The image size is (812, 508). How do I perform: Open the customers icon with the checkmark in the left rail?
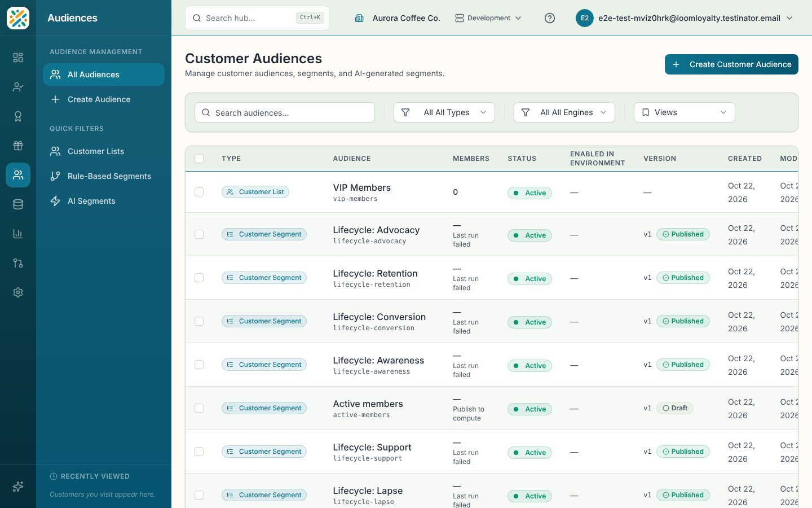pos(18,87)
